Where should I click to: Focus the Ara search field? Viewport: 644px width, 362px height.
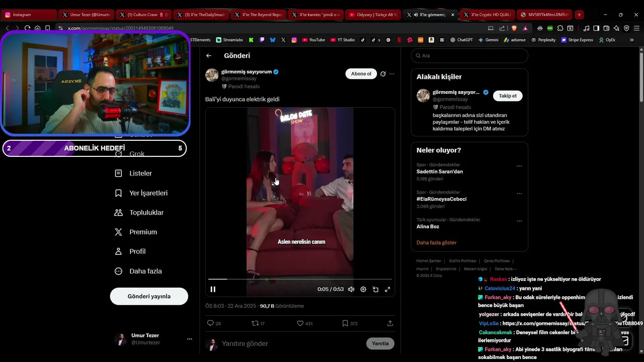pos(469,56)
